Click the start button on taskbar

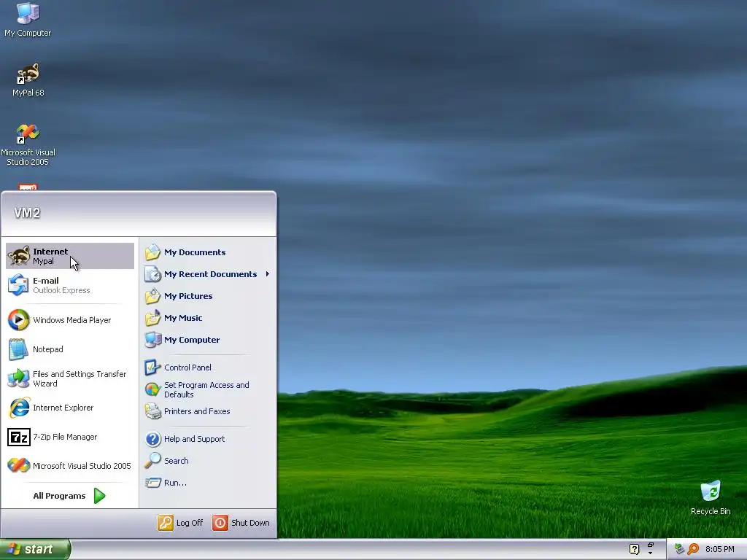click(34, 549)
